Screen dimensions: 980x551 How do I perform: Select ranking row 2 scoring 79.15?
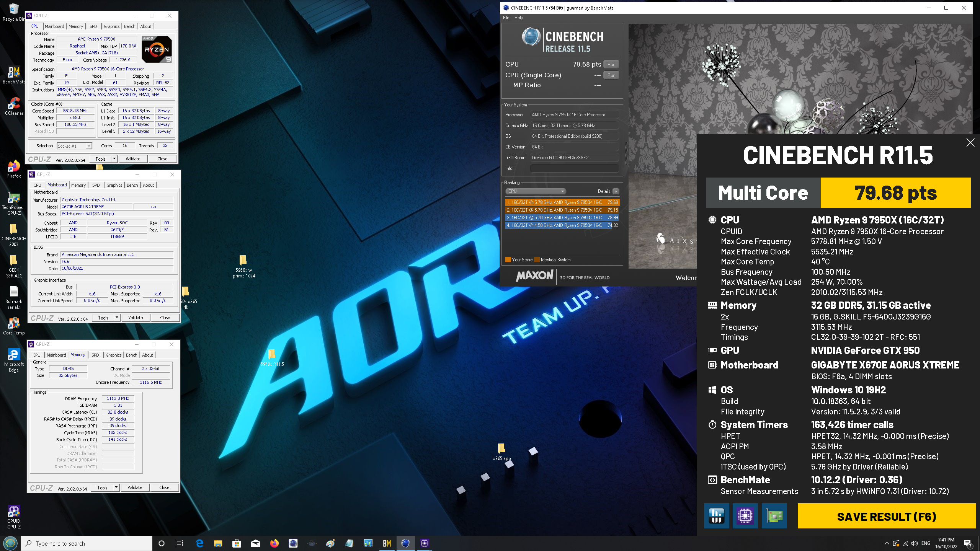click(562, 210)
